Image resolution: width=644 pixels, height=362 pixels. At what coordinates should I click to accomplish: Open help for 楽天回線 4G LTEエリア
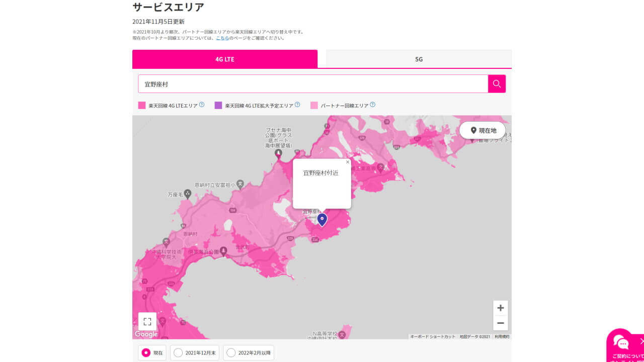(202, 105)
